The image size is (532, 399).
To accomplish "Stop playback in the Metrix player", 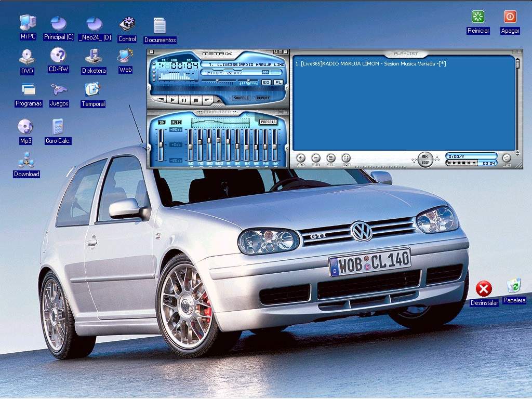I will click(x=196, y=100).
